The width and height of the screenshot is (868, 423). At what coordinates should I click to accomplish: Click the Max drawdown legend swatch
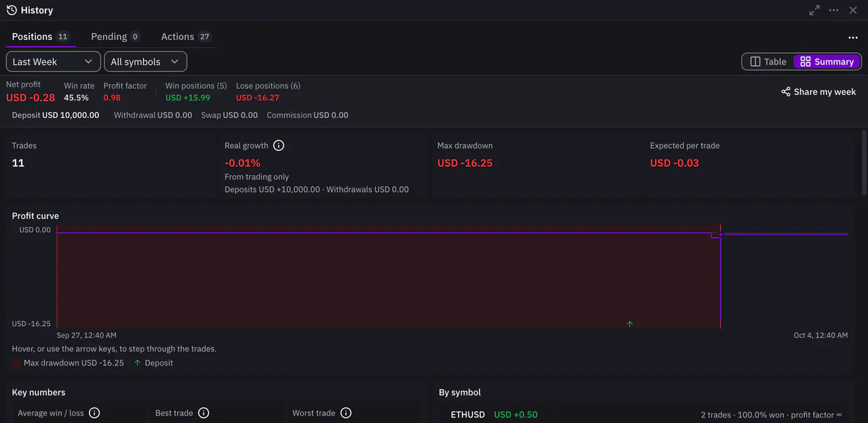tap(16, 363)
